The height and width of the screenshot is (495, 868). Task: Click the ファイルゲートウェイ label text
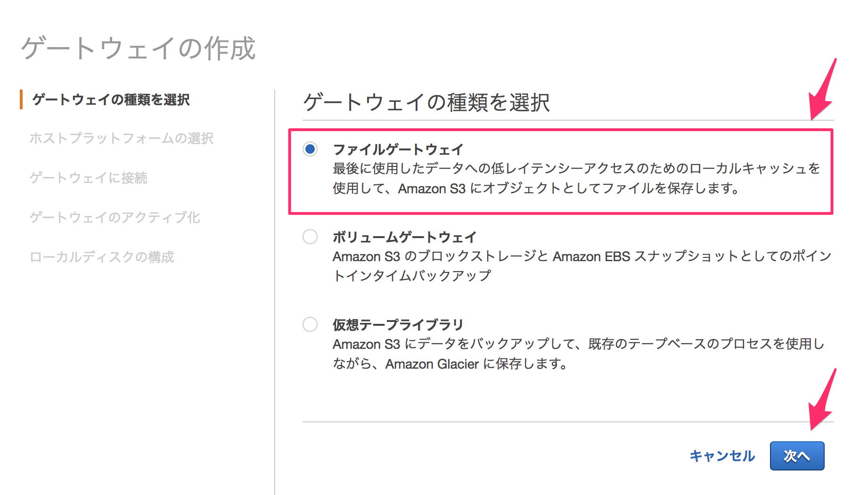coord(397,148)
